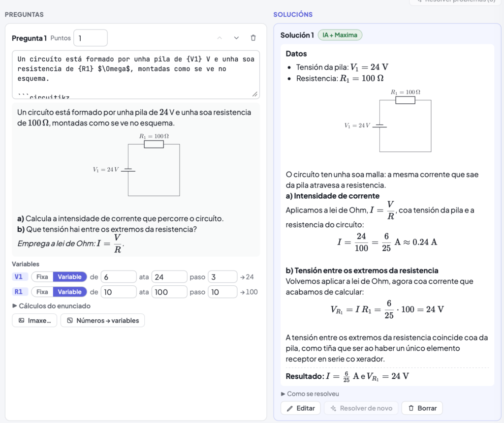Screen dimensions: 504x423
Task: Click 'a) Intensidade de corrente' heading
Action: 333,196
